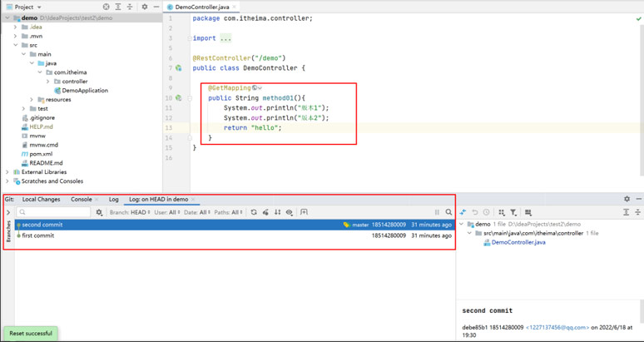Image resolution: width=644 pixels, height=342 pixels.
Task: Select DemoApplication in project tree
Action: pos(85,91)
